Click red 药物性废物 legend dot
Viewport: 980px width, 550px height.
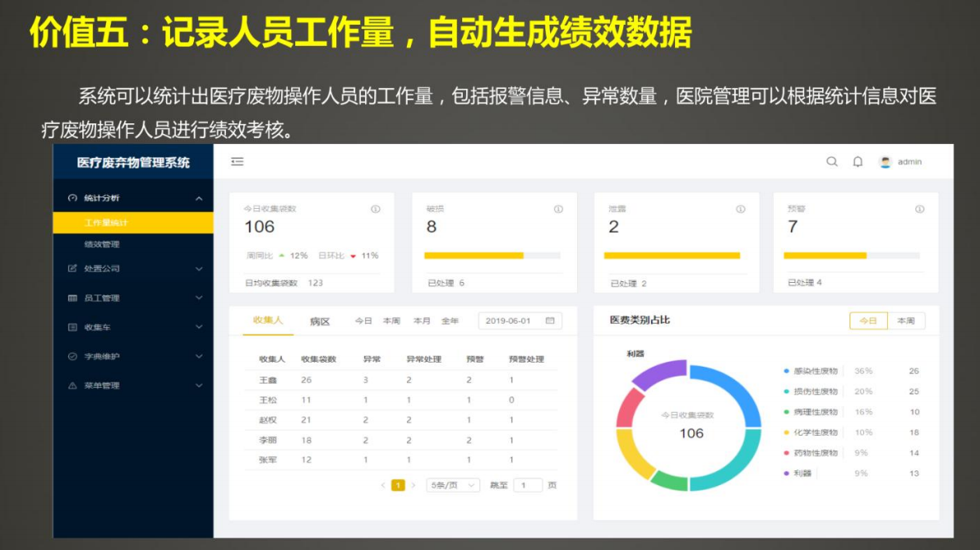point(786,453)
